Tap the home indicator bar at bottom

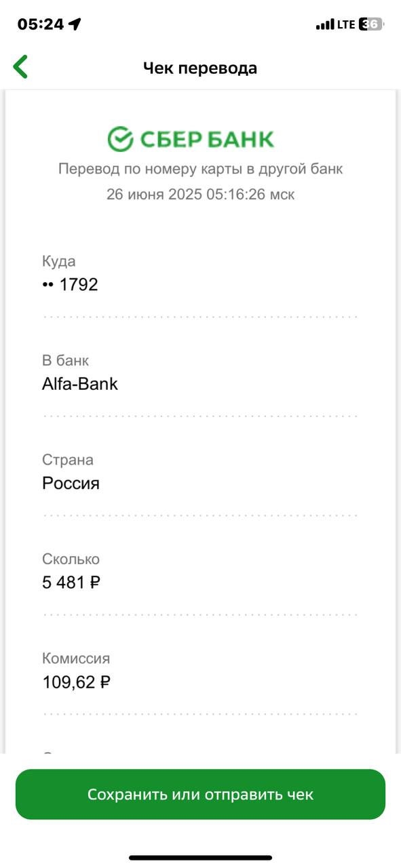point(200,858)
